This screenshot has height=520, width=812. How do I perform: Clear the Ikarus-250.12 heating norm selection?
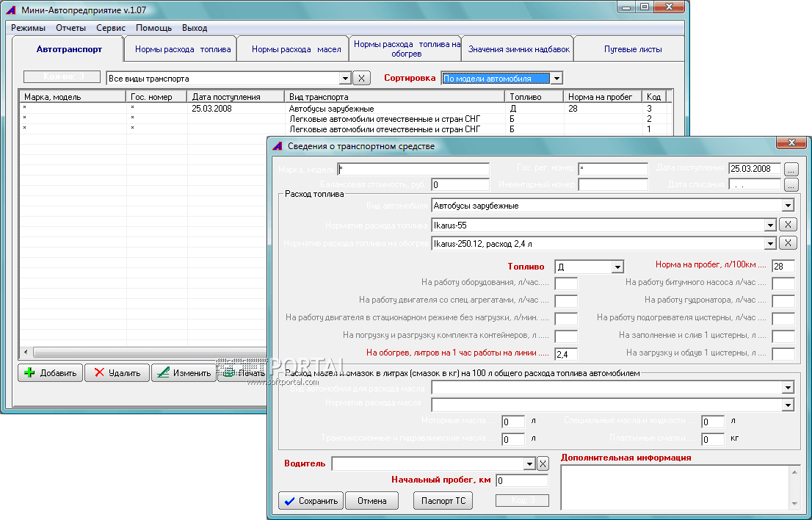(x=788, y=243)
